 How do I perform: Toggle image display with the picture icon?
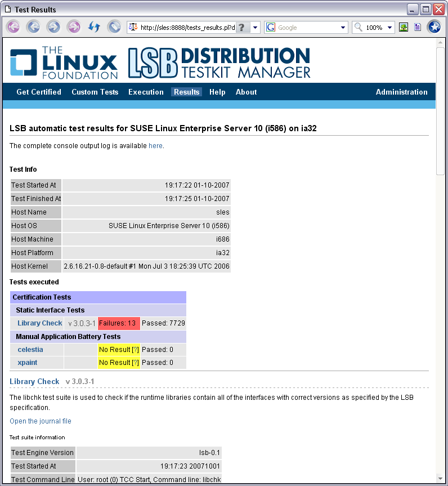pyautogui.click(x=403, y=27)
